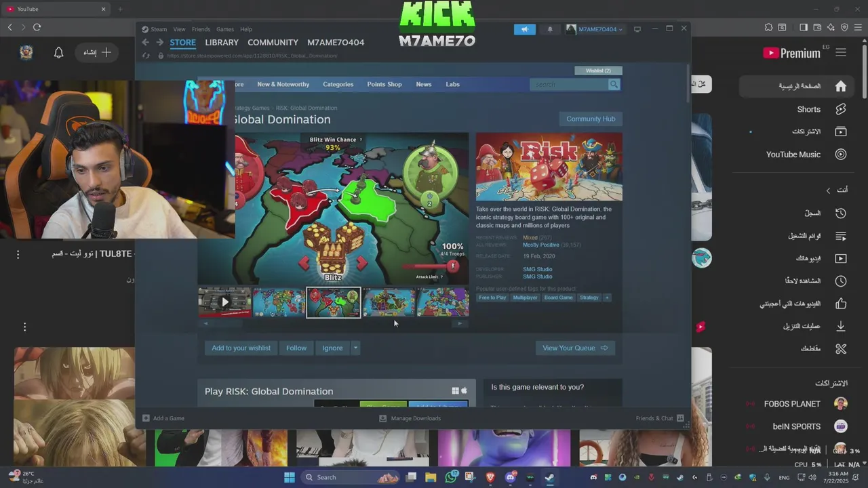The image size is (868, 488).
Task: Click the add tag plus button
Action: point(607,298)
